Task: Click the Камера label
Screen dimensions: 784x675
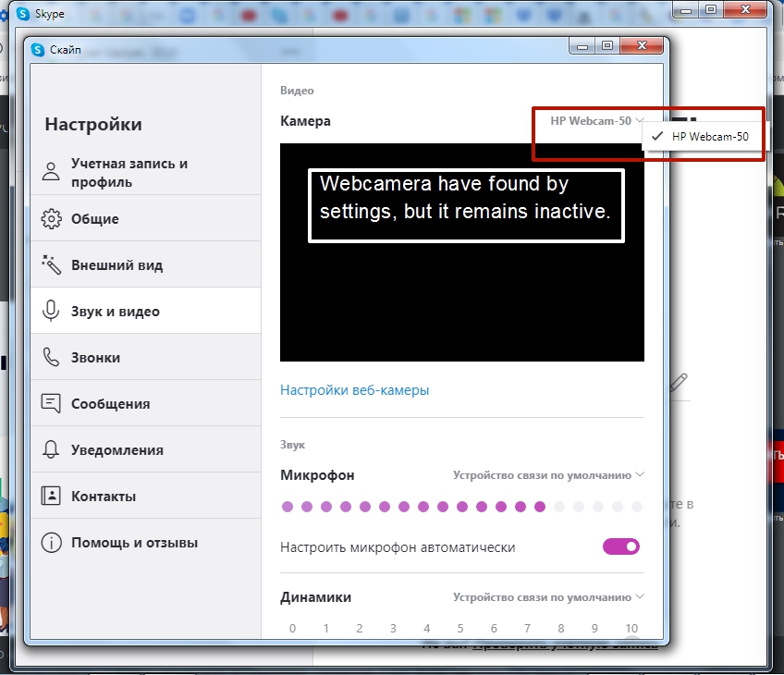Action: (305, 121)
